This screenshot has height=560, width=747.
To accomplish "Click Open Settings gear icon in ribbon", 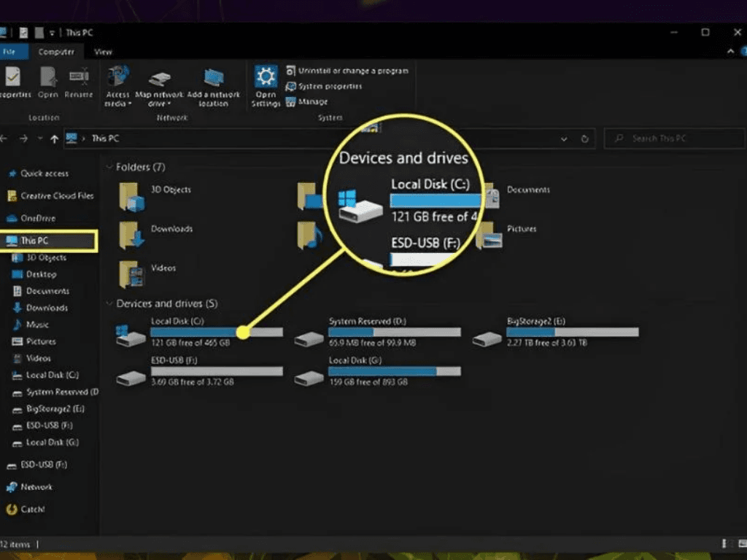I will point(265,77).
